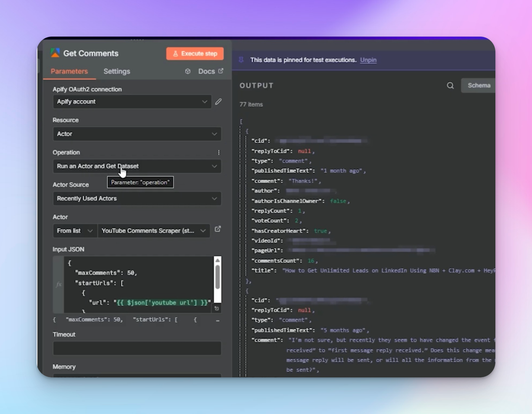Search the output with the magnifier icon
Screen dimensions: 532x414
point(450,85)
